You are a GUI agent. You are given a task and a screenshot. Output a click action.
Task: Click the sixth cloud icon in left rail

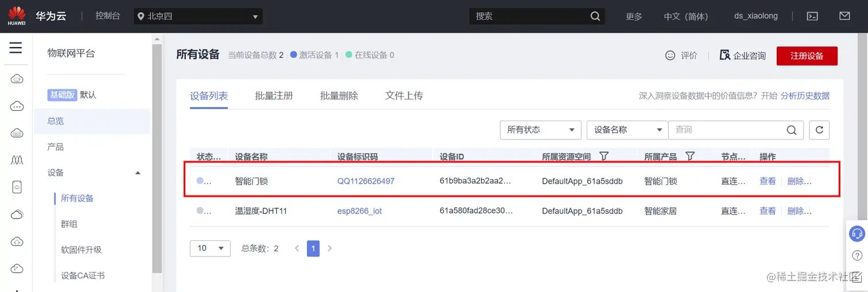pyautogui.click(x=17, y=215)
